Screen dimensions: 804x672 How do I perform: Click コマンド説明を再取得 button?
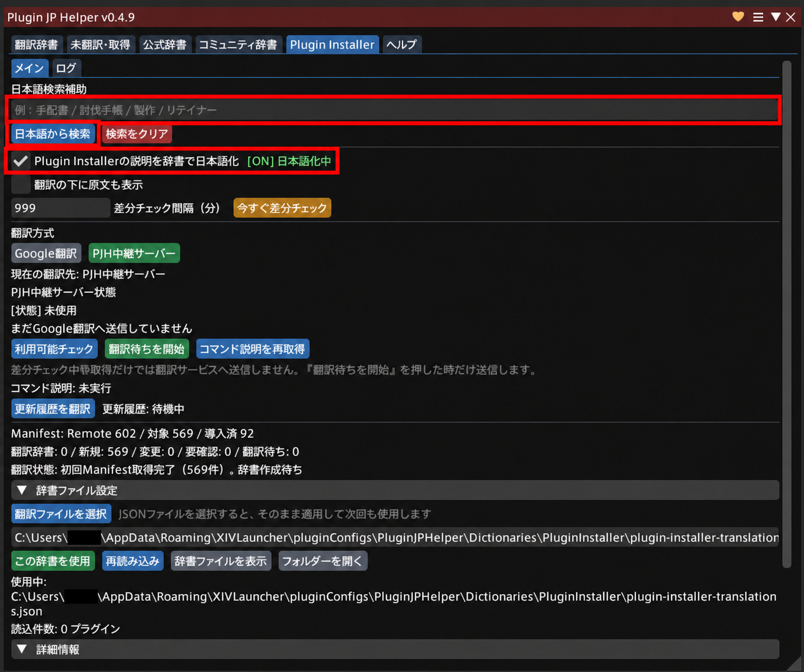coord(253,349)
